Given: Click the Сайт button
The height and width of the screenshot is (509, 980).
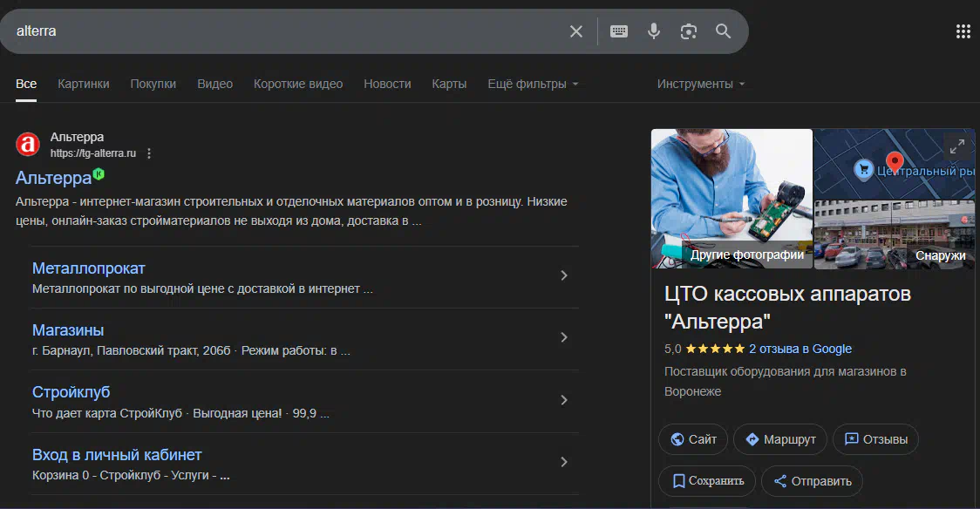Looking at the screenshot, I should 693,439.
